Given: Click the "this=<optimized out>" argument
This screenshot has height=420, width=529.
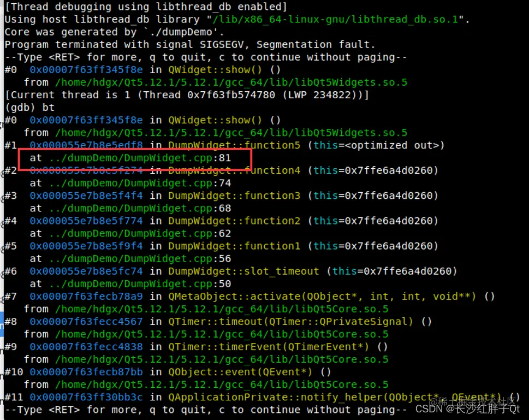Looking at the screenshot, I should pyautogui.click(x=376, y=145).
